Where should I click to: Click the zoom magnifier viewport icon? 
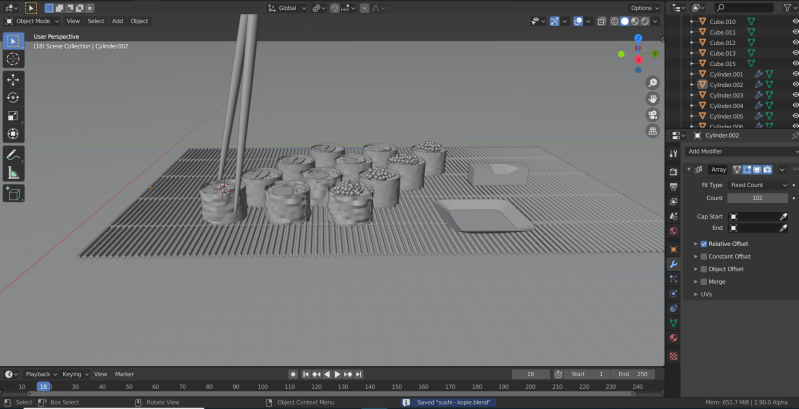point(652,83)
